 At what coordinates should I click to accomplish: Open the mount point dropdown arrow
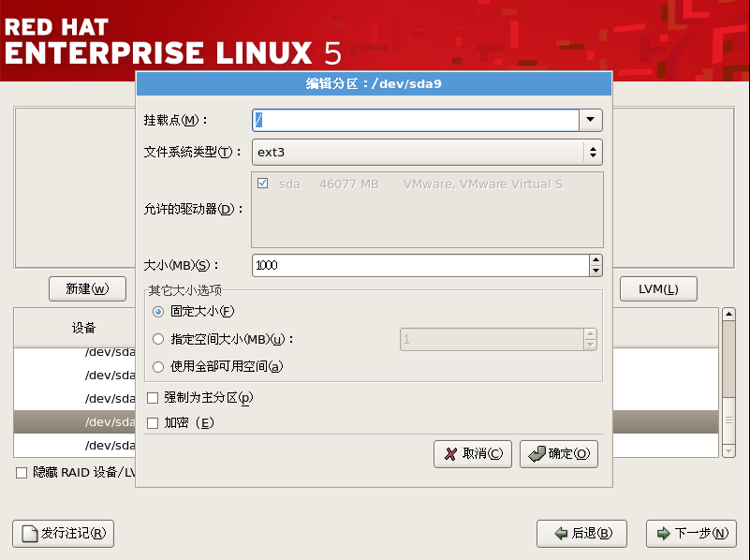tap(590, 120)
